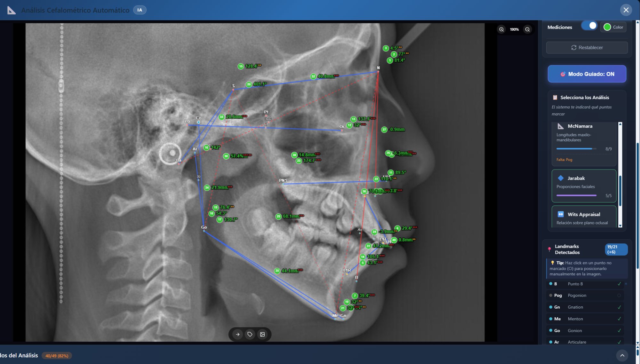Click the zoom in magnifier icon
640x364 pixels.
pos(501,29)
